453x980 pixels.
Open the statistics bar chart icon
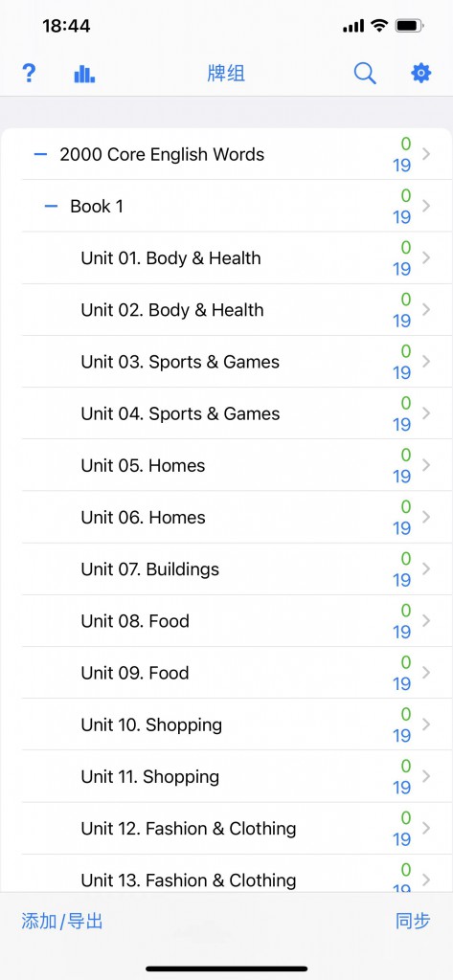click(x=84, y=75)
